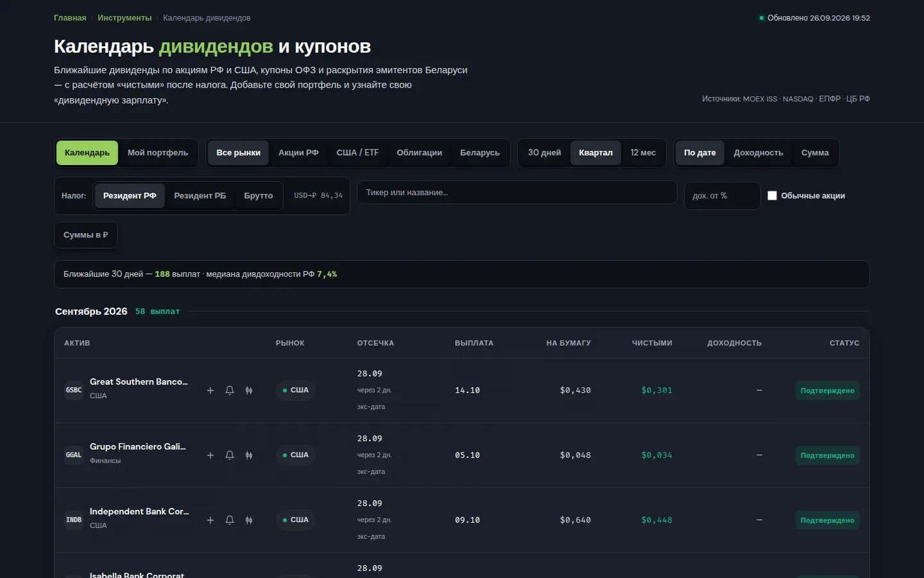This screenshot has width=924, height=578.
Task: Click bell icon for Grupo Financiero Galicia
Action: [x=230, y=455]
